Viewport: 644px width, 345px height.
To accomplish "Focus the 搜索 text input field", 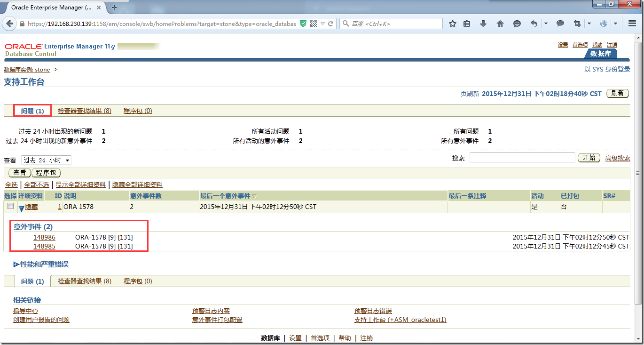I will (522, 158).
